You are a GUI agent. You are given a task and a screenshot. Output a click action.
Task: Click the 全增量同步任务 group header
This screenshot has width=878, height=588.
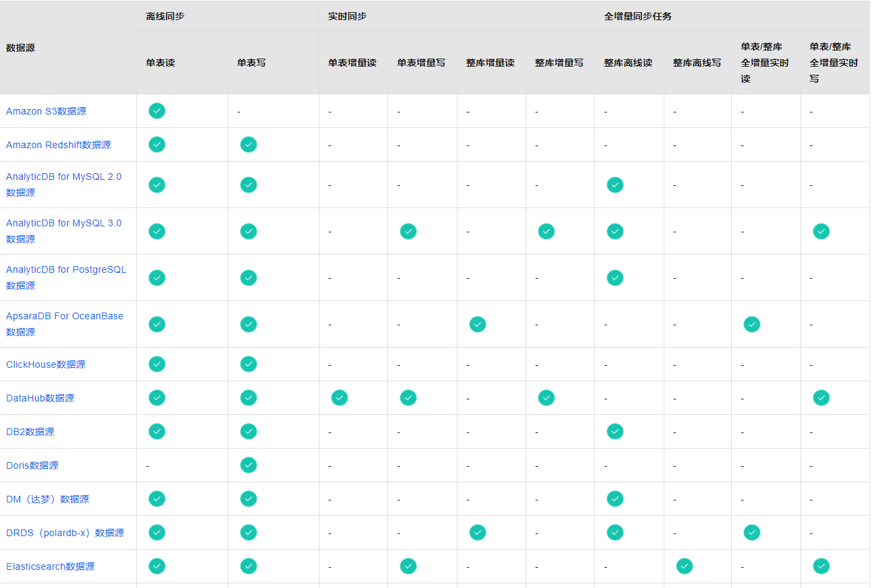tap(638, 16)
